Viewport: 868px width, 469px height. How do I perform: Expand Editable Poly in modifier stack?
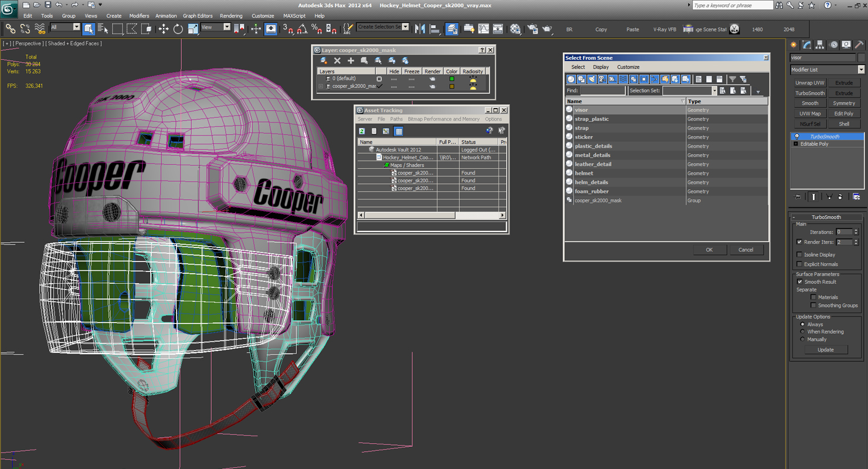[796, 144]
